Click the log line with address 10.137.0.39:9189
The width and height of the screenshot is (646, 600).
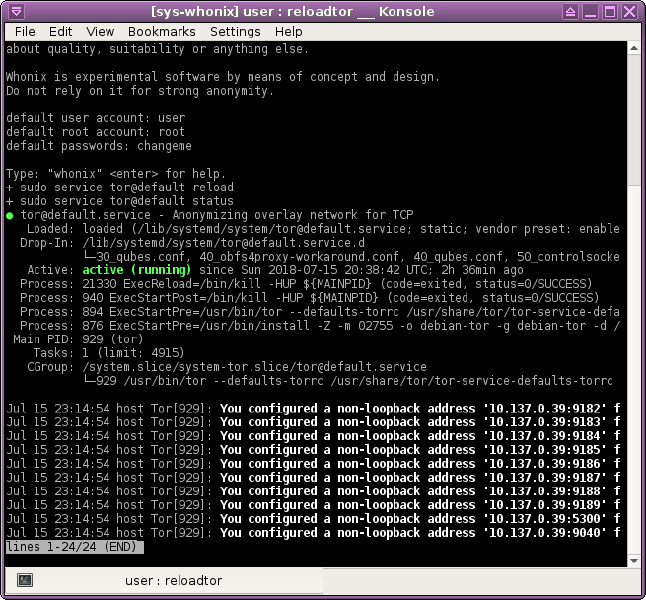(x=313, y=505)
